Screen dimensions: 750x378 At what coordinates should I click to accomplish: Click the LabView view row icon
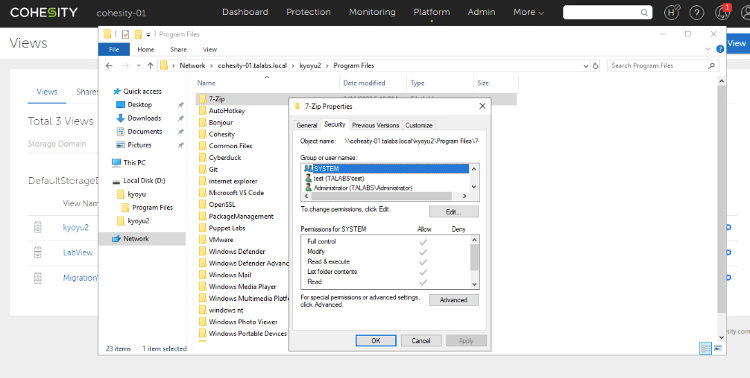tap(38, 252)
